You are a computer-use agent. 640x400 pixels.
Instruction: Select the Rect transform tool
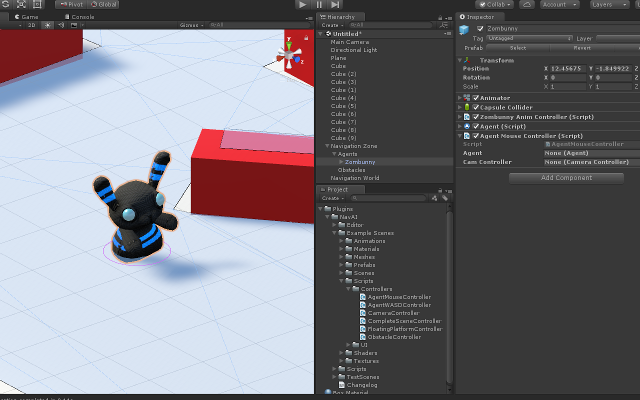click(37, 4)
